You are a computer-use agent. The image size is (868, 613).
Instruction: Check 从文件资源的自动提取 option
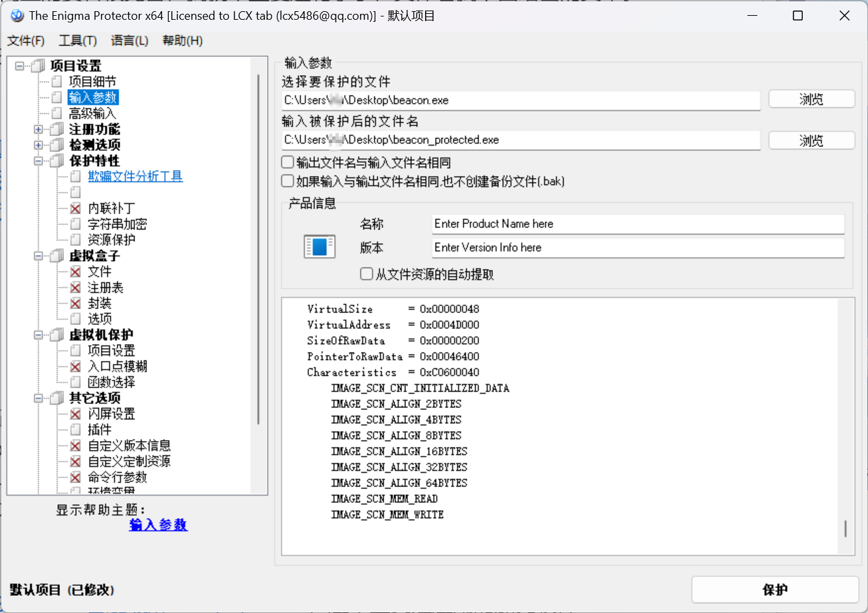click(367, 274)
